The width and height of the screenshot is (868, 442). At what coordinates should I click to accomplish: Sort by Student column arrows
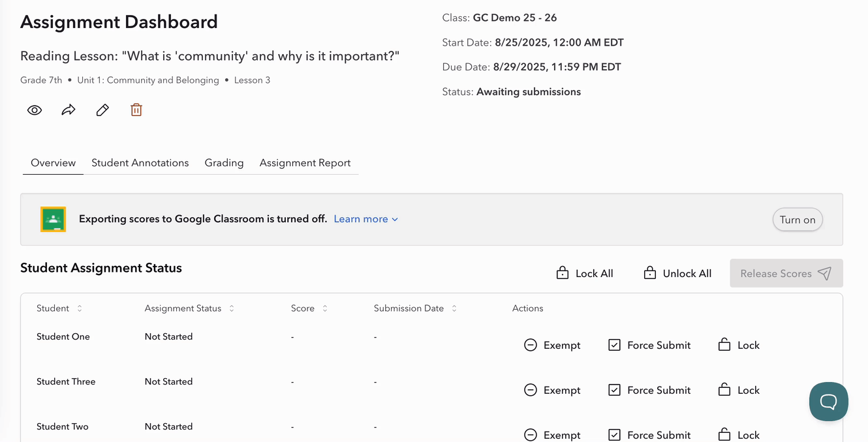[x=80, y=308]
